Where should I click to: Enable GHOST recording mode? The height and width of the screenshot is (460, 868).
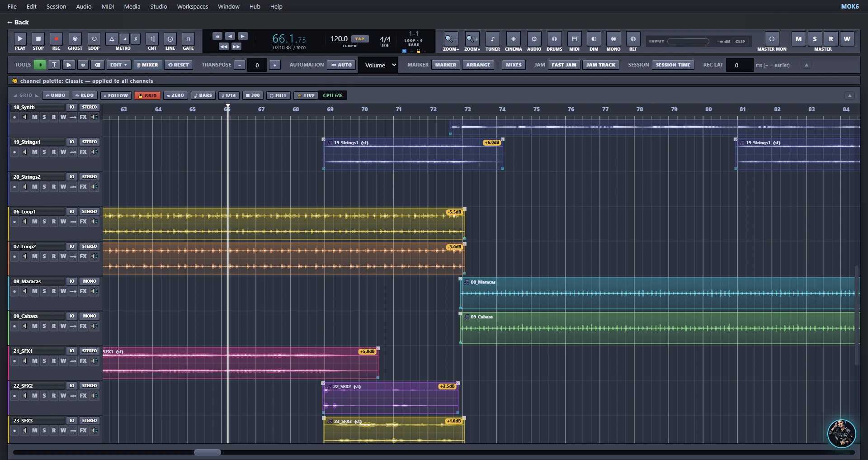pos(75,39)
